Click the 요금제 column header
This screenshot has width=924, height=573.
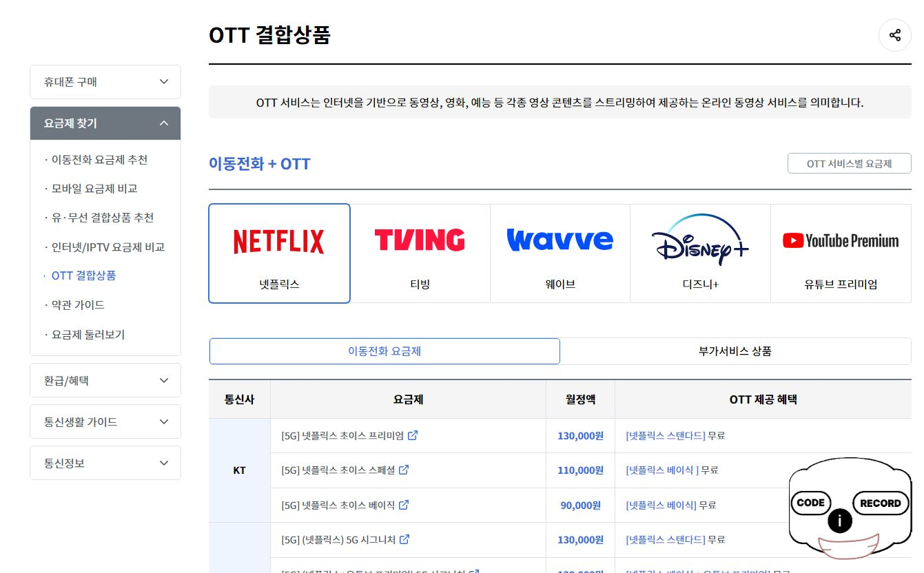coord(408,399)
